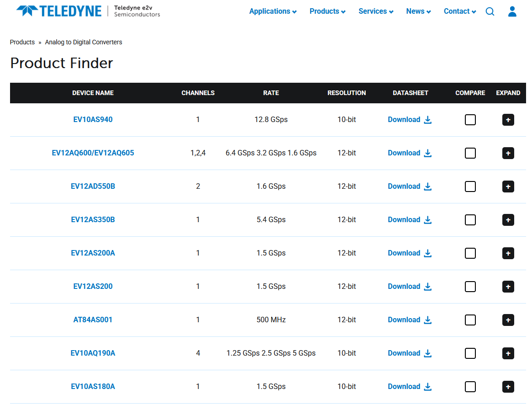The height and width of the screenshot is (405, 532).
Task: Expand the EV12AQ600/EV12AQ605 row details
Action: (x=508, y=153)
